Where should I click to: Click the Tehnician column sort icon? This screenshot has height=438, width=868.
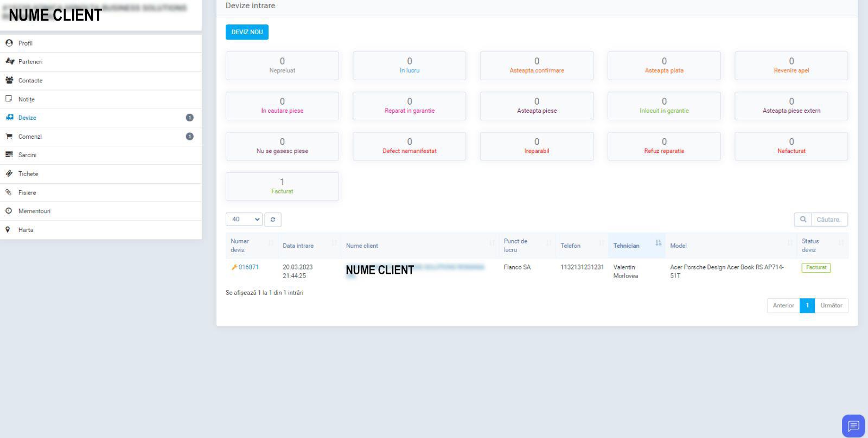(658, 243)
